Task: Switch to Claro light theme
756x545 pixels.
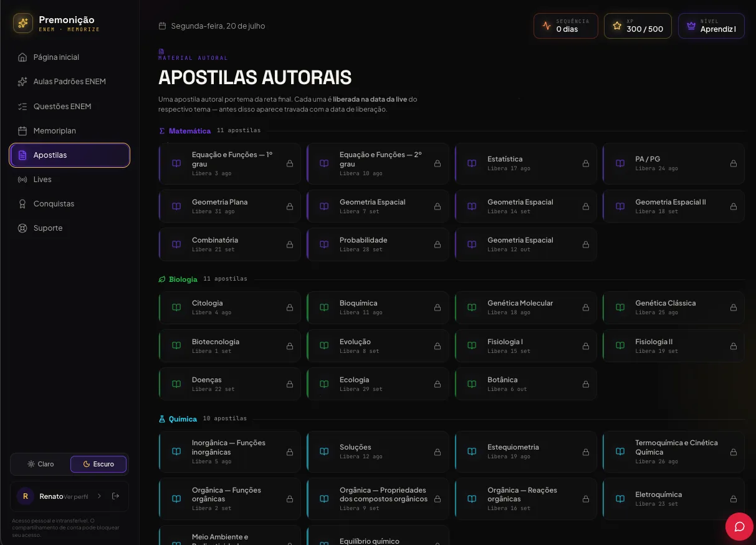Action: 41,464
